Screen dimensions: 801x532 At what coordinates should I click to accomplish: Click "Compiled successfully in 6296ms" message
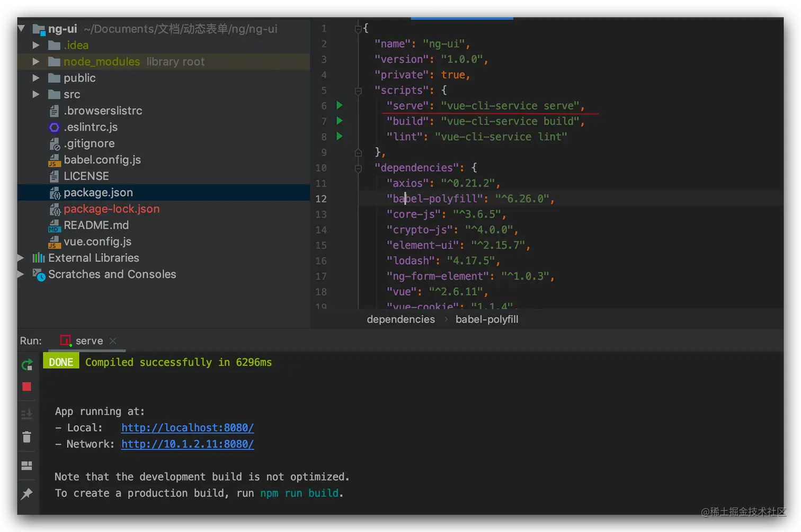179,362
